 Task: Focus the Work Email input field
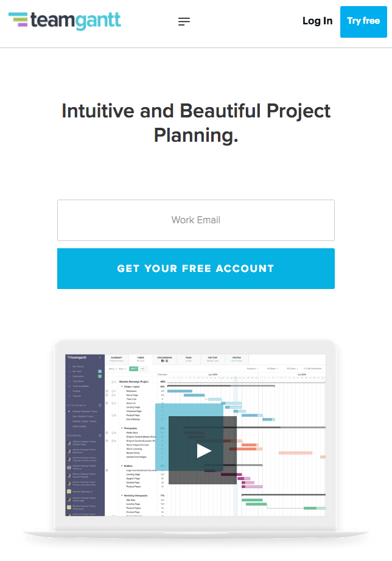coord(196,220)
